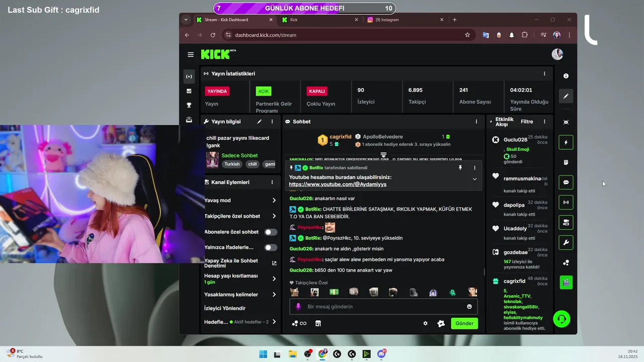Open the podium leaderboard icon in left sidebar
Image resolution: width=644 pixels, height=362 pixels.
189,120
